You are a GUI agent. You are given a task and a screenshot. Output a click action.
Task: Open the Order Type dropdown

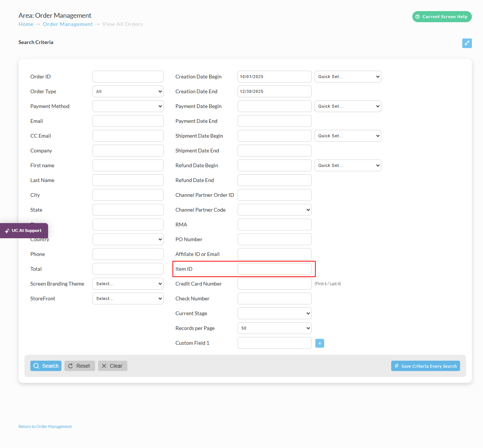(x=128, y=91)
